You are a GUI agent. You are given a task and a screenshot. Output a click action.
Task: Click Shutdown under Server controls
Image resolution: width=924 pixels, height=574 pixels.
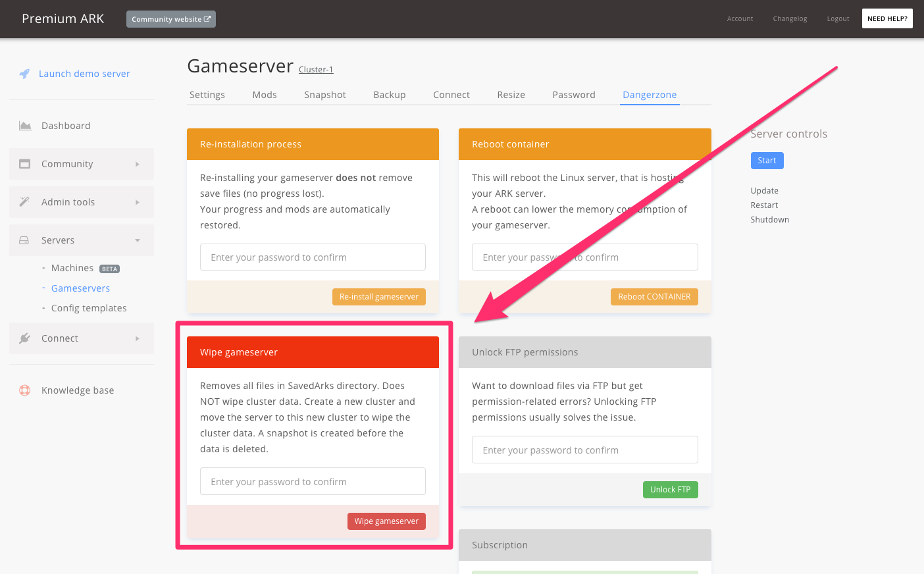click(769, 220)
